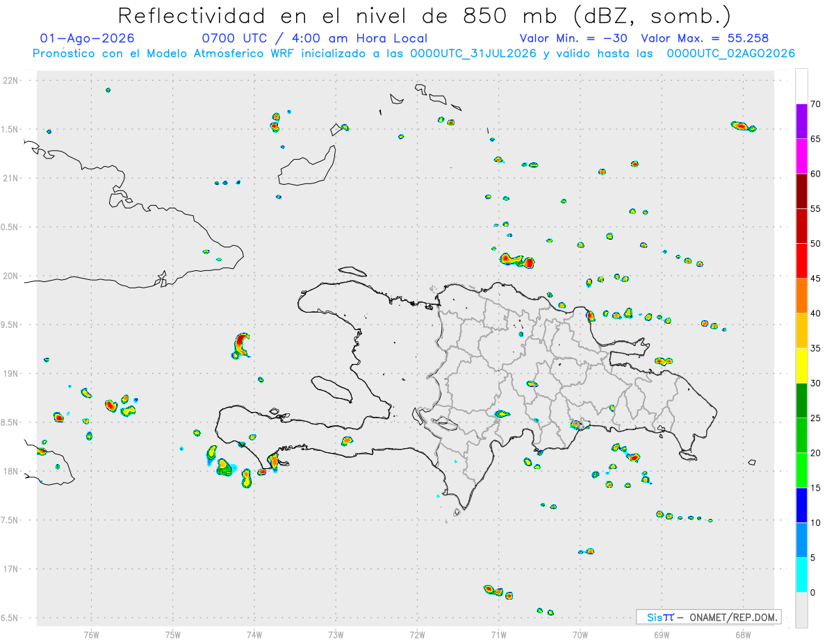Click the dark green 25–30 dBZ colorbar segment
This screenshot has height=644, width=834.
click(x=801, y=401)
